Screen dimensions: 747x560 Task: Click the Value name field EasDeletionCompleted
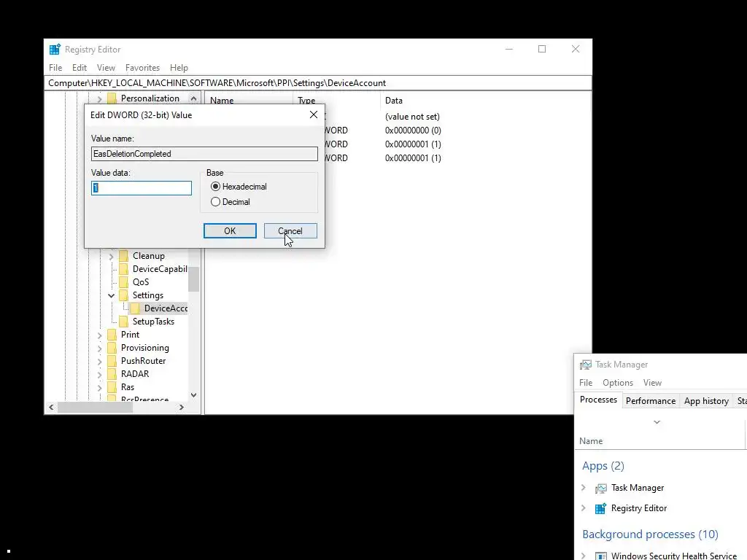pyautogui.click(x=204, y=154)
